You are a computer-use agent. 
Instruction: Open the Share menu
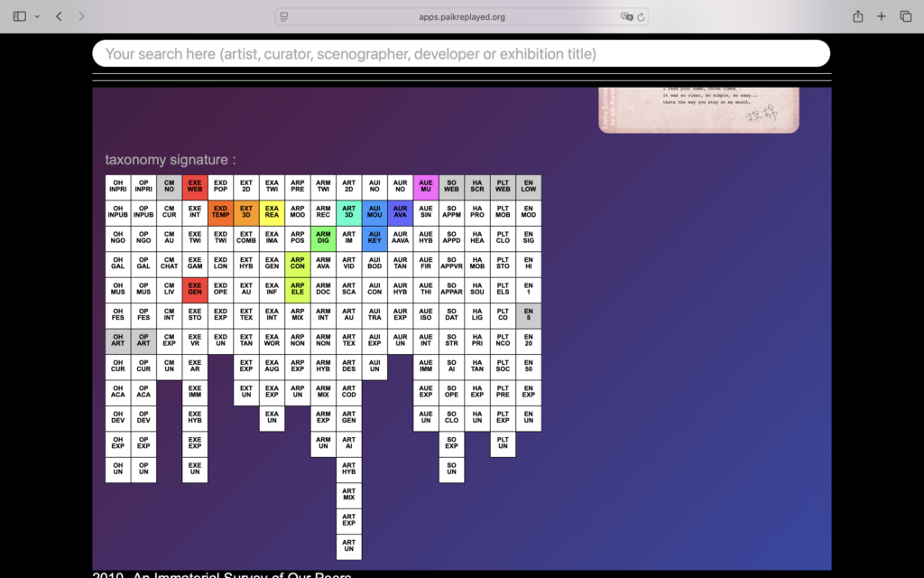pos(857,16)
